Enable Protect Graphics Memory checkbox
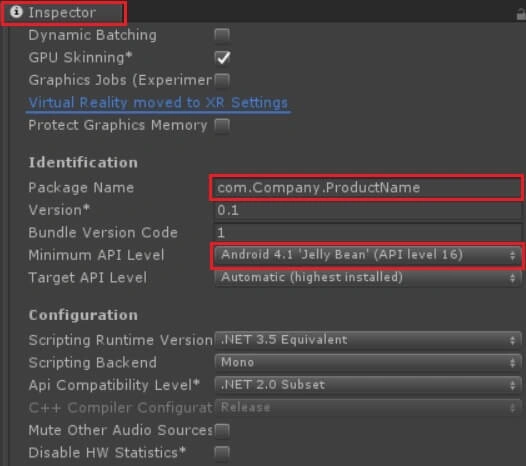This screenshot has height=466, width=526. tap(222, 125)
